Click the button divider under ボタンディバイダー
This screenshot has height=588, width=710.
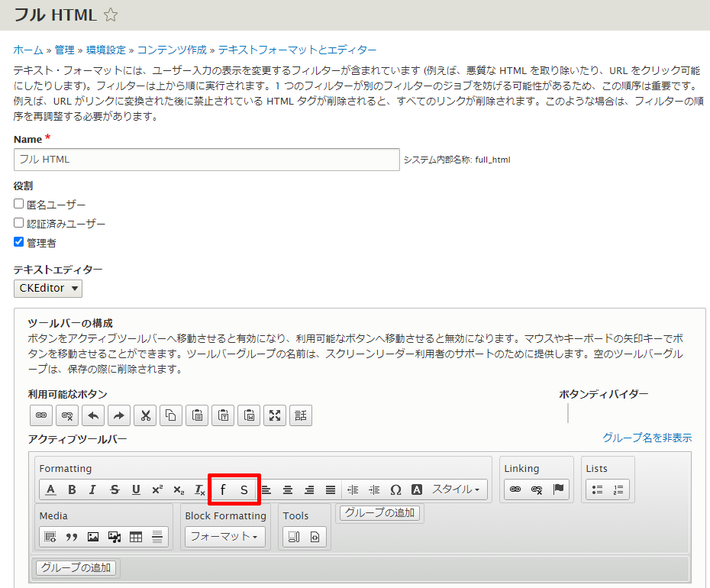pyautogui.click(x=568, y=413)
